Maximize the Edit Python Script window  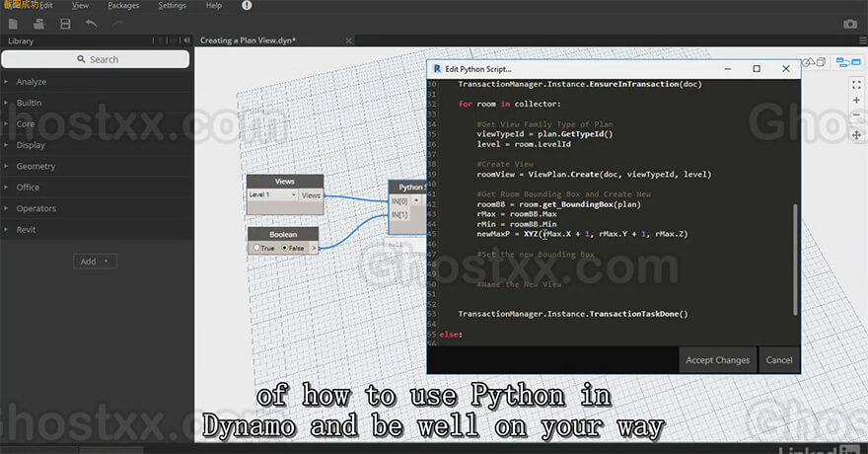tap(757, 69)
